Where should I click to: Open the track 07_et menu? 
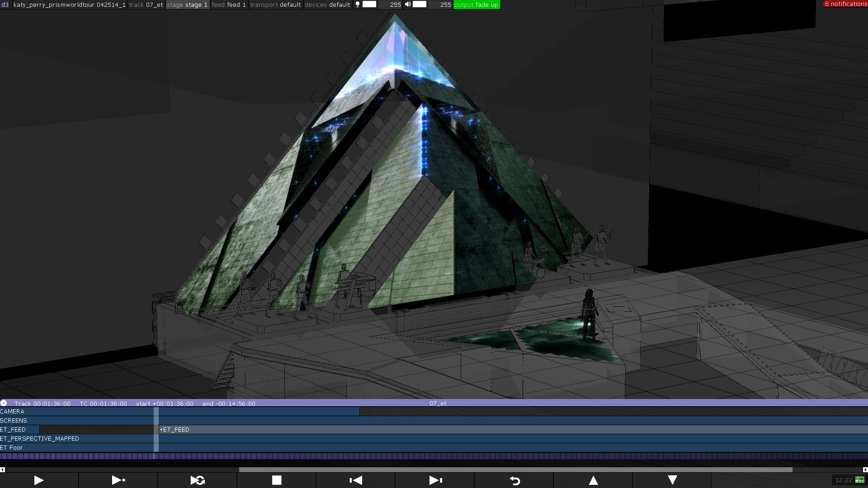(x=146, y=5)
